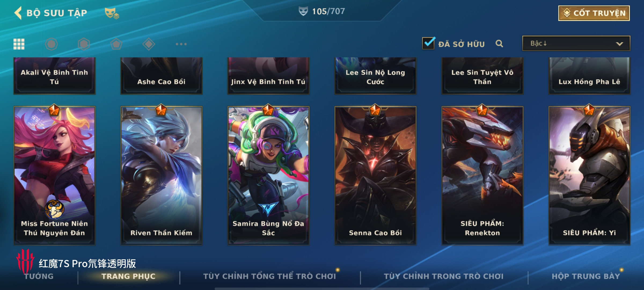The width and height of the screenshot is (644, 290).
Task: Filter skins by the circle rarity icon
Action: pos(51,44)
